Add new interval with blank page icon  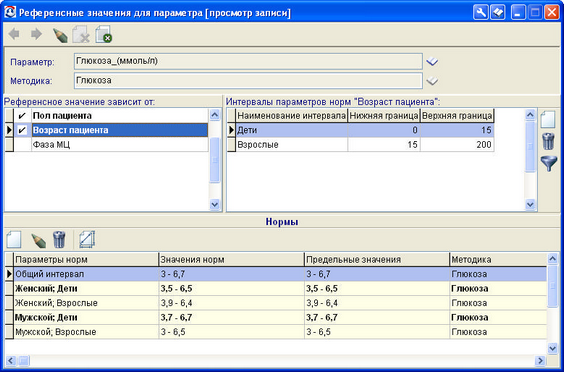[548, 119]
